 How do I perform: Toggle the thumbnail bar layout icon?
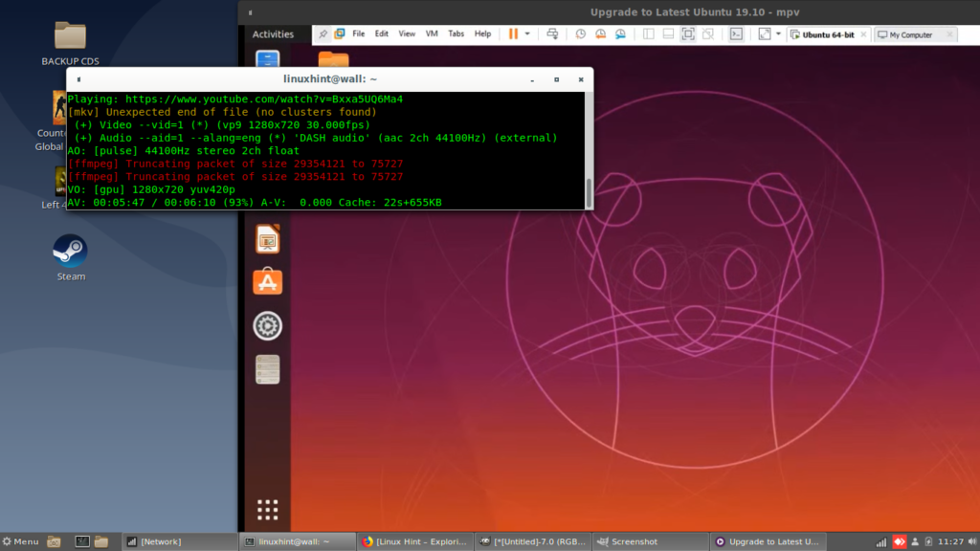(668, 33)
